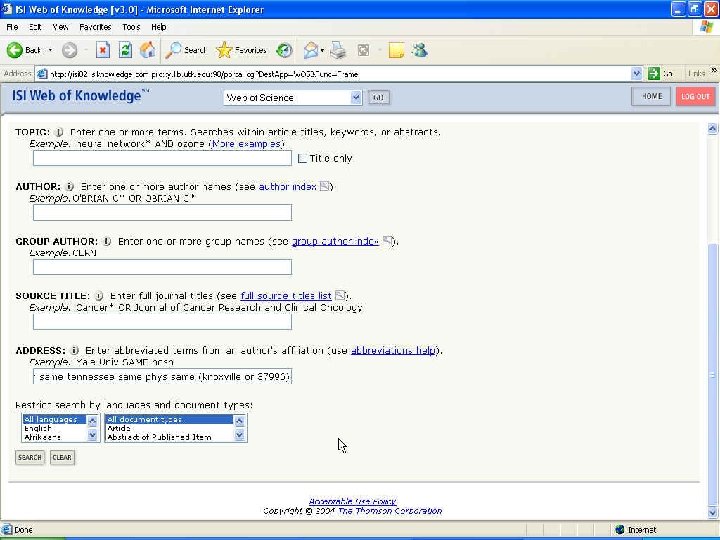Click the Forward arrow icon

[x=70, y=50]
